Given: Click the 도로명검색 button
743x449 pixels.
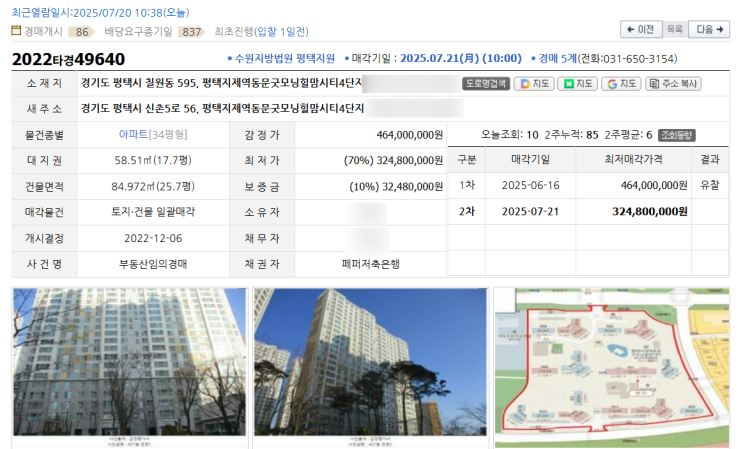Looking at the screenshot, I should (x=486, y=84).
